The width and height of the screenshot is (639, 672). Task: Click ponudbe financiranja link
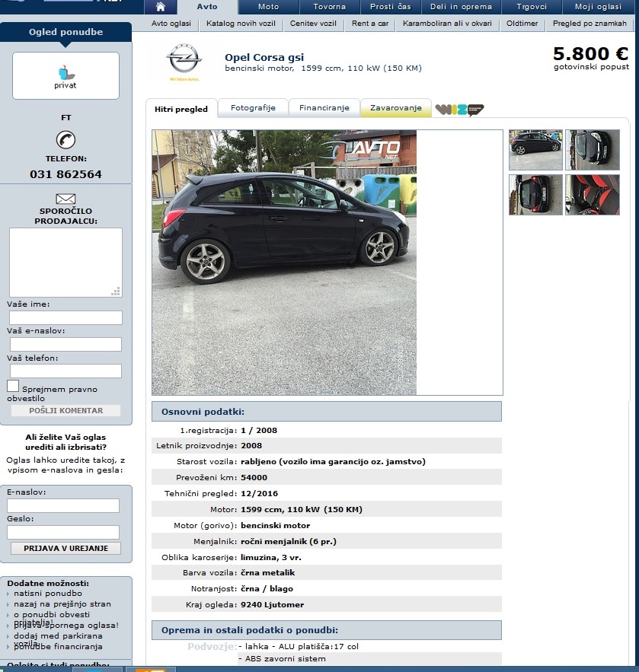tap(58, 646)
